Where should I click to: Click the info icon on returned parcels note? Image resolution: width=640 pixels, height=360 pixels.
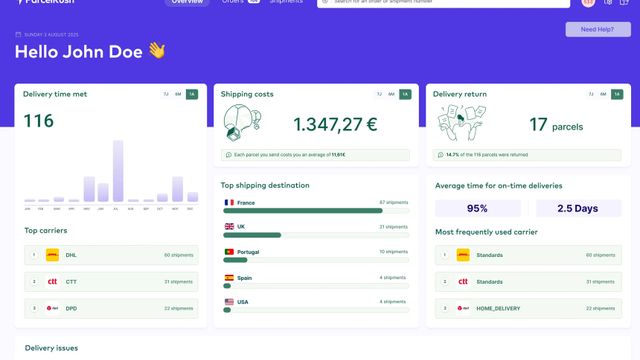440,155
